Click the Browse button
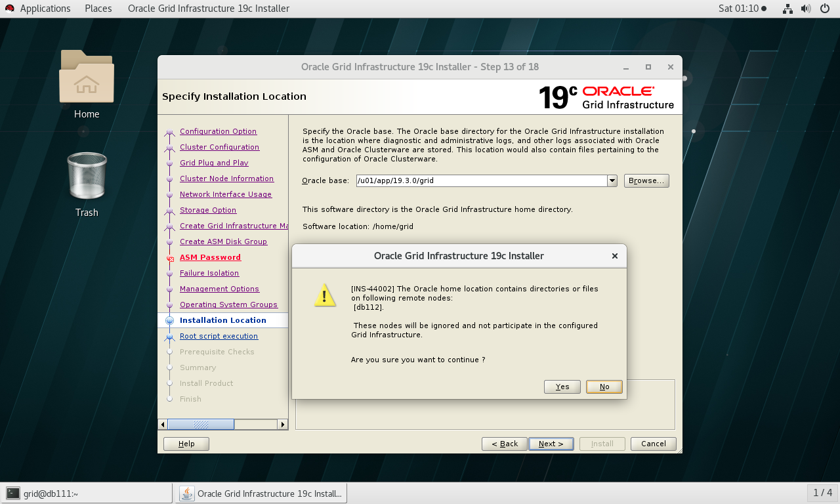The image size is (840, 504). coord(646,181)
